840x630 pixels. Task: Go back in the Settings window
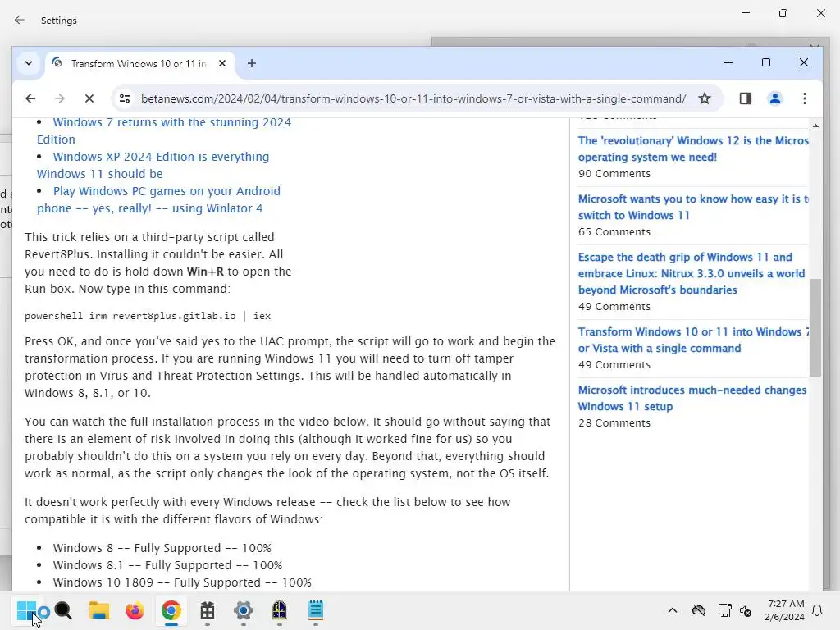20,20
